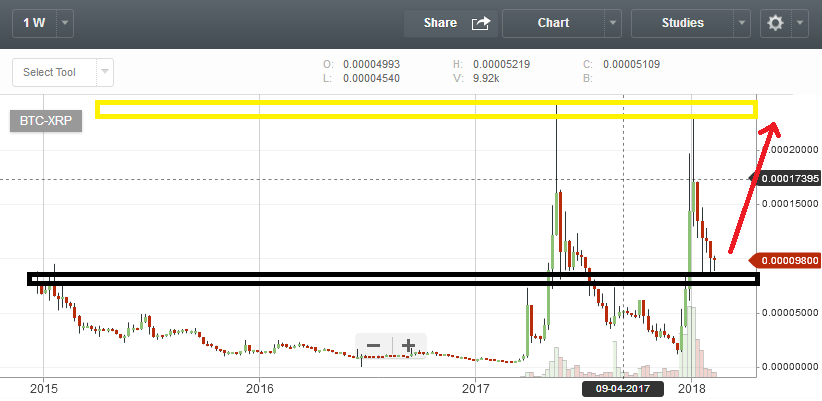Zoom out the chart with minus button
This screenshot has height=401, width=822.
pos(373,346)
